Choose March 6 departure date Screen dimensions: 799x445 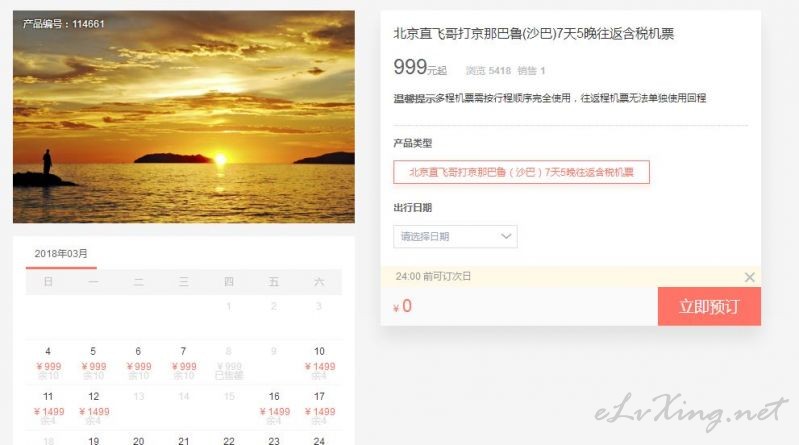pos(139,362)
